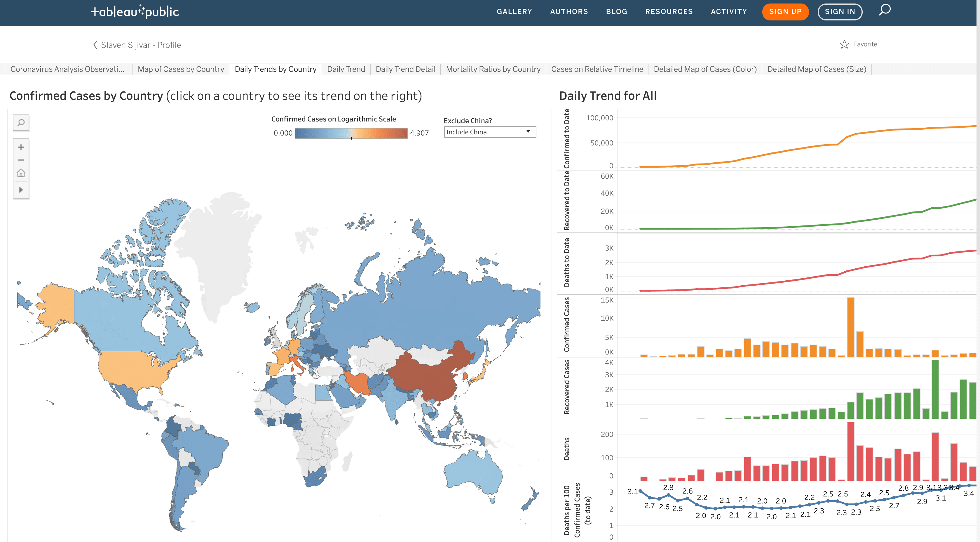The image size is (980, 542).
Task: Click the map search magnifier icon
Action: point(21,123)
